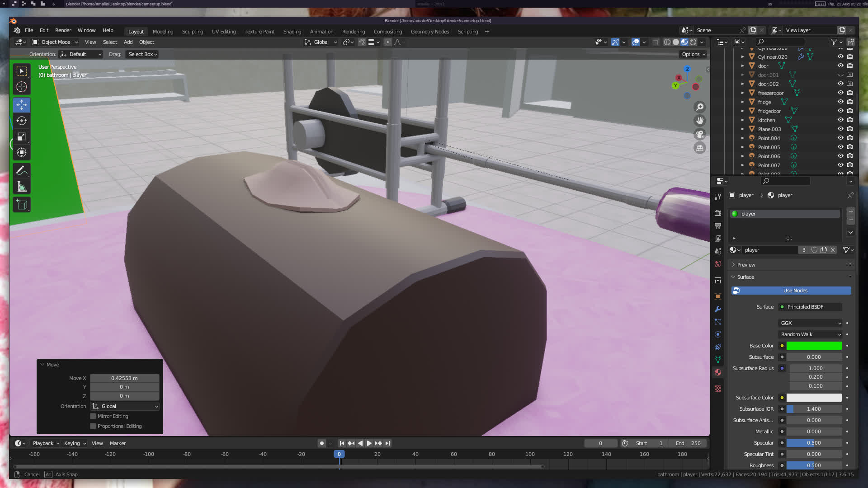Pick the Measure tool
This screenshot has width=868, height=488.
click(21, 187)
